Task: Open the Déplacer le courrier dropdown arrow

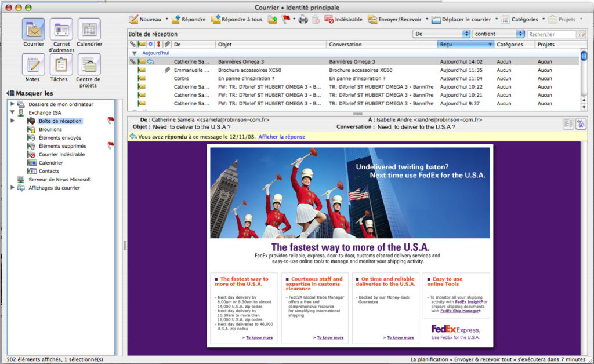Action: [x=497, y=19]
